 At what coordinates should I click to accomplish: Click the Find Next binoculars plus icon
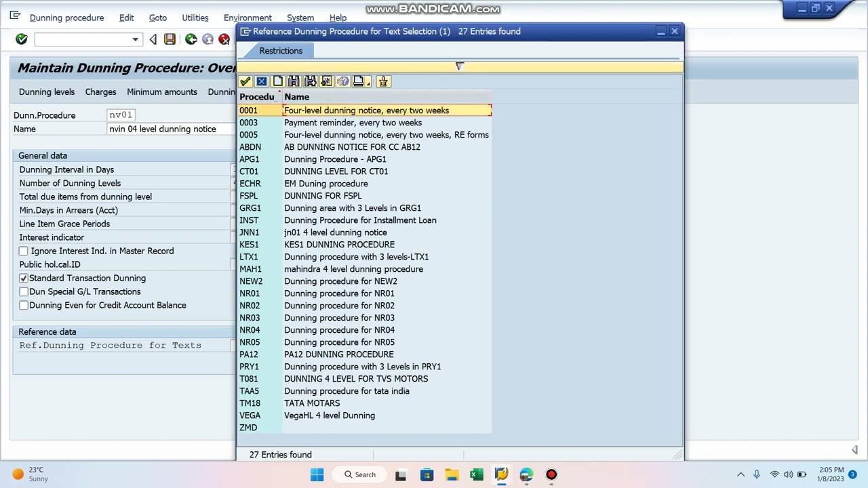(311, 81)
